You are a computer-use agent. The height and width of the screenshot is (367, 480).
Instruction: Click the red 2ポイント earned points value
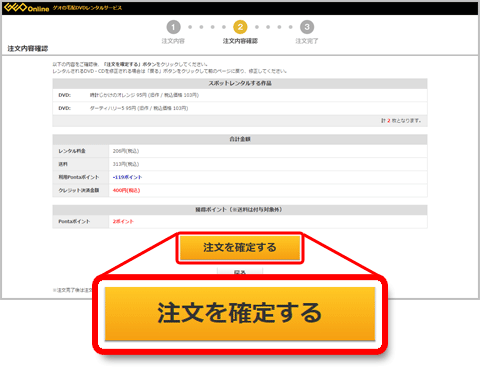coord(123,221)
